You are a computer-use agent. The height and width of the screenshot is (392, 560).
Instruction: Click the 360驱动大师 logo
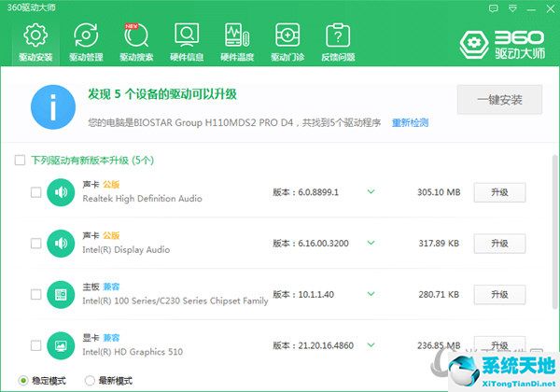502,45
